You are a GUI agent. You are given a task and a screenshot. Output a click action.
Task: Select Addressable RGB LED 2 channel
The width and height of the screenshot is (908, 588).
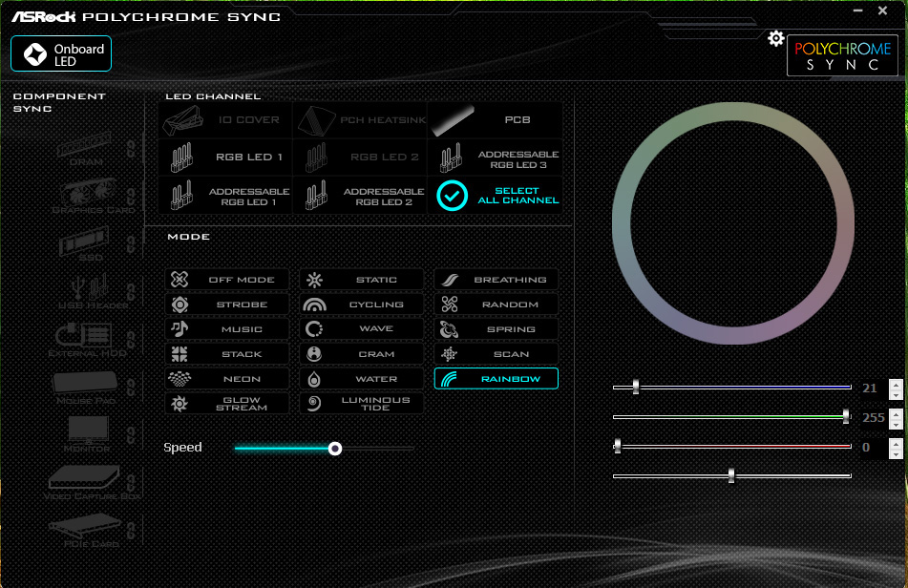[360, 196]
